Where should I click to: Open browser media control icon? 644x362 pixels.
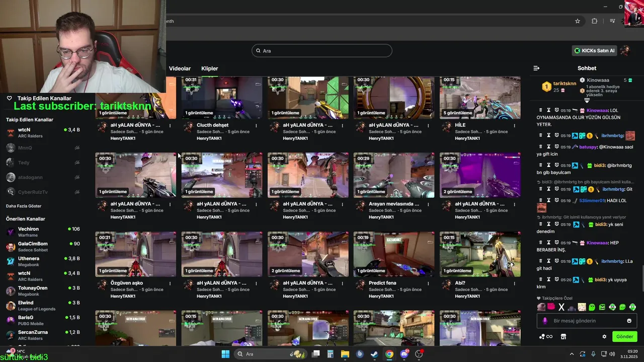[x=612, y=21]
